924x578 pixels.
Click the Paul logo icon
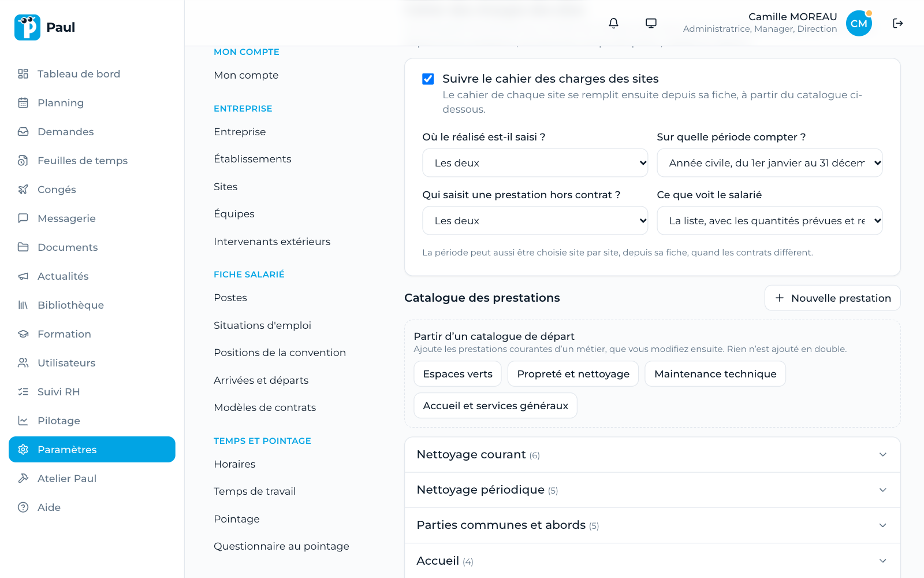click(27, 27)
